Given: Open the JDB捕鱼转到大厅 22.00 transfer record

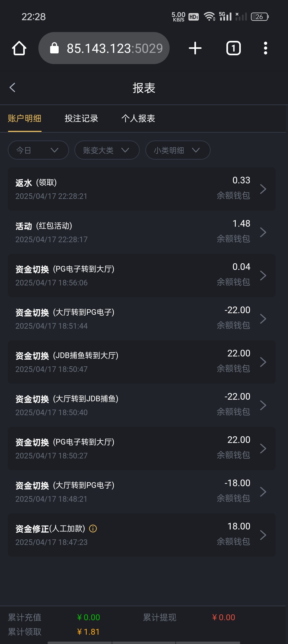Looking at the screenshot, I should tap(141, 362).
